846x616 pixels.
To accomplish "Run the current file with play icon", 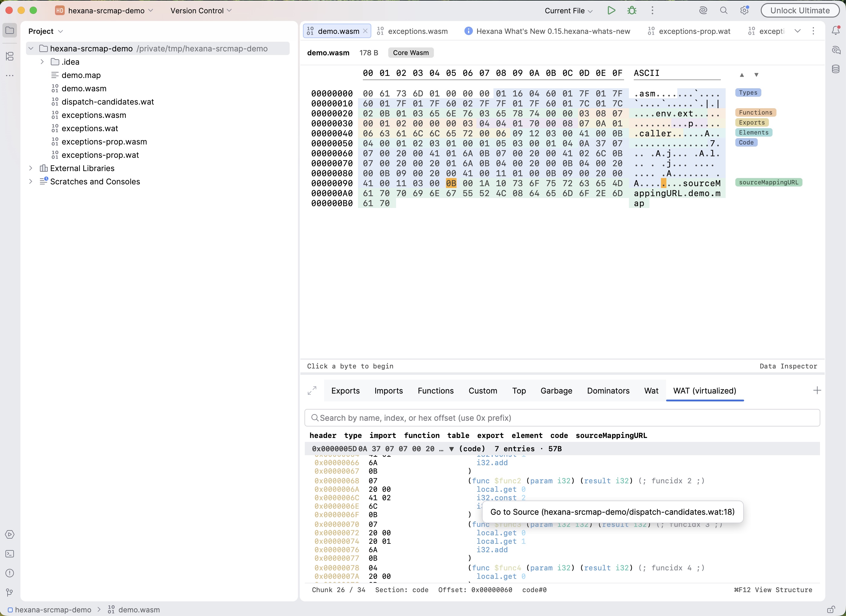I will coord(611,11).
